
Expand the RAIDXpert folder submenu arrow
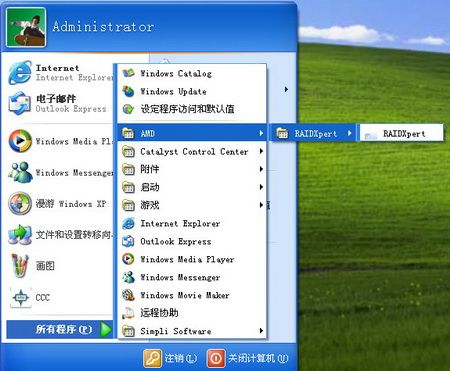349,133
